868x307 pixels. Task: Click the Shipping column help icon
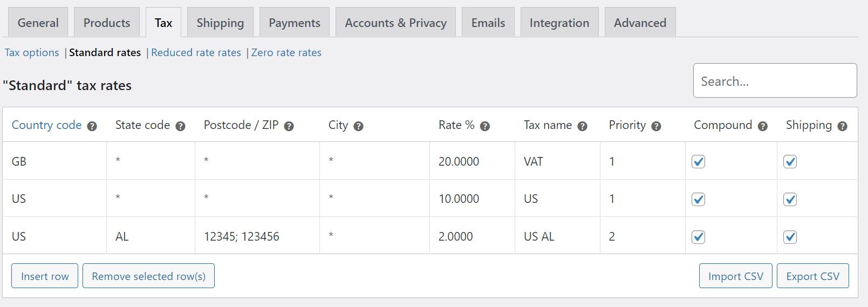pyautogui.click(x=843, y=126)
